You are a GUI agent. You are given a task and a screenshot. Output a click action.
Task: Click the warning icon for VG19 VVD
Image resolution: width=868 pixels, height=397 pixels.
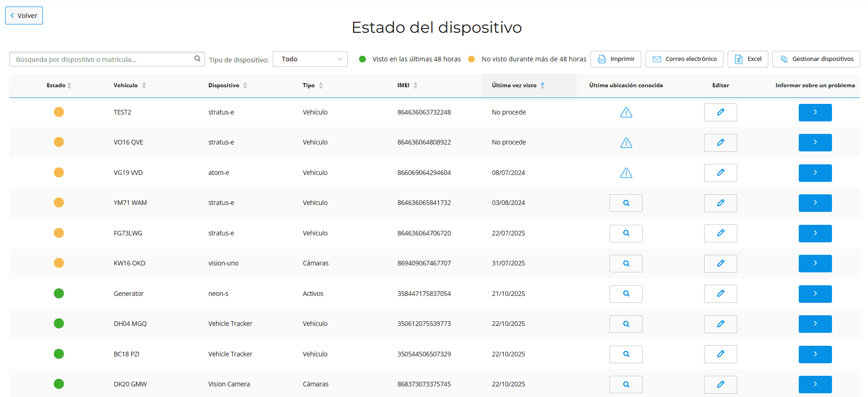coord(626,173)
